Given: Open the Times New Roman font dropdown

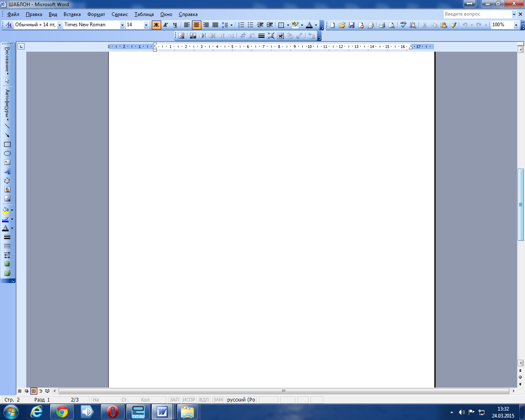Looking at the screenshot, I should 122,25.
